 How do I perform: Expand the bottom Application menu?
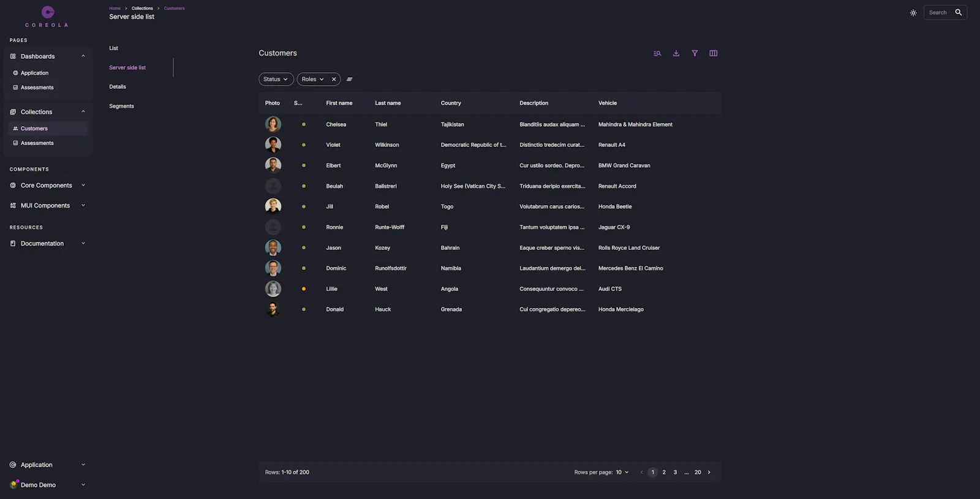tap(48, 465)
